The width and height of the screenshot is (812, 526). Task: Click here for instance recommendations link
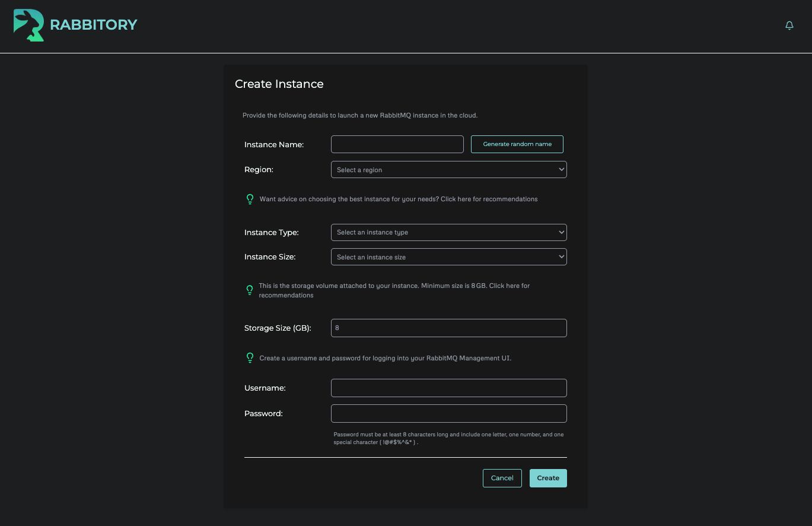pos(489,199)
